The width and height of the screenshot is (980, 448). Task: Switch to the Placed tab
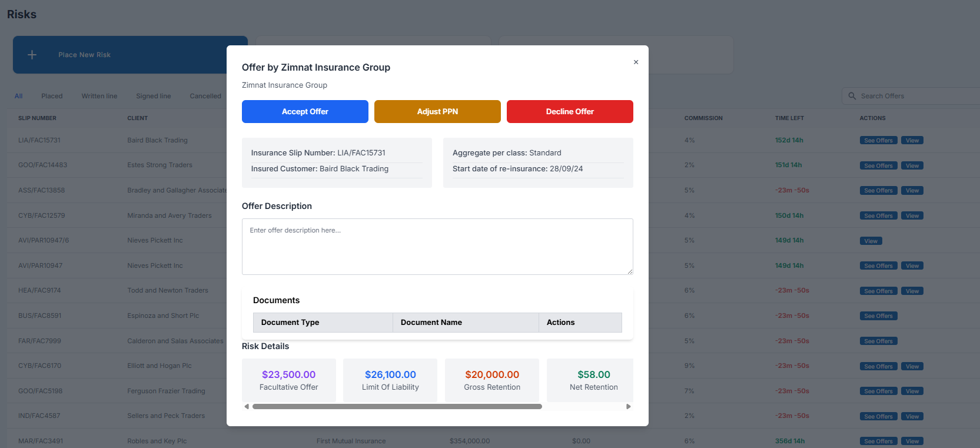pos(52,96)
